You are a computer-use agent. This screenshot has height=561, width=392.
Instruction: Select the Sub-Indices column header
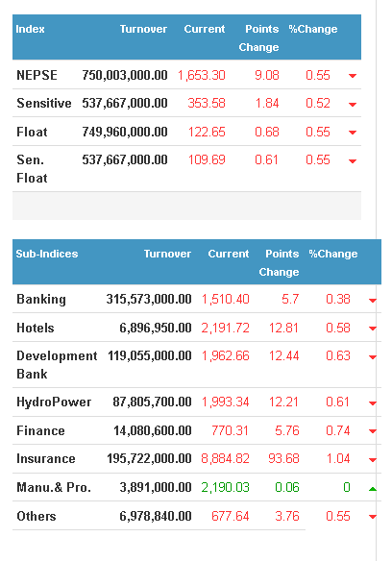[47, 254]
